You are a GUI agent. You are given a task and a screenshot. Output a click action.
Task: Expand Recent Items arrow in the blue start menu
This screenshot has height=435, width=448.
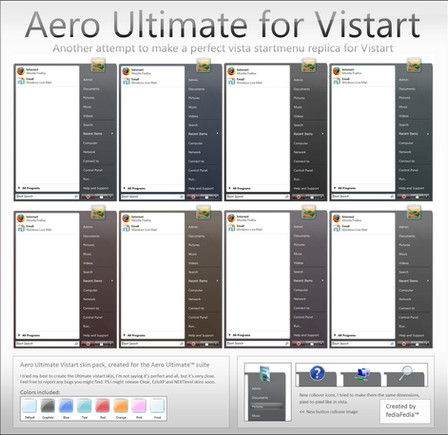pyautogui.click(x=217, y=134)
